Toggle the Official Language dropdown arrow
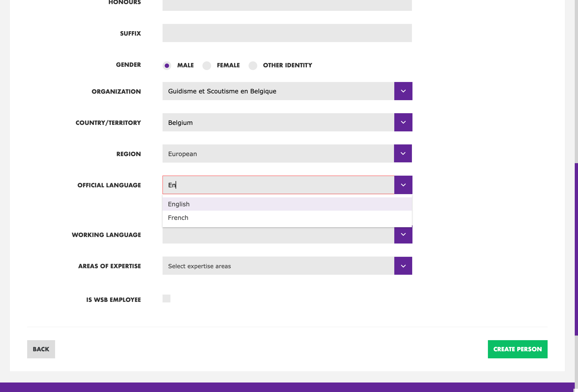The height and width of the screenshot is (392, 578). (403, 185)
